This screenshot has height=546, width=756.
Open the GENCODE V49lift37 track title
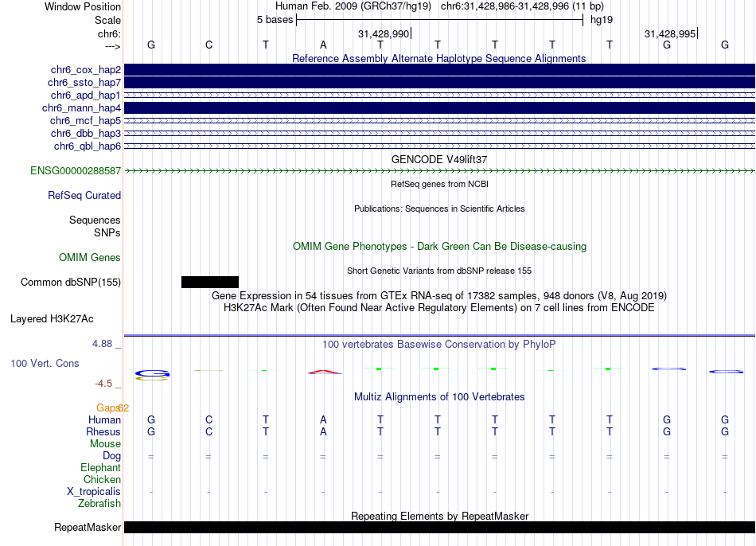(438, 159)
